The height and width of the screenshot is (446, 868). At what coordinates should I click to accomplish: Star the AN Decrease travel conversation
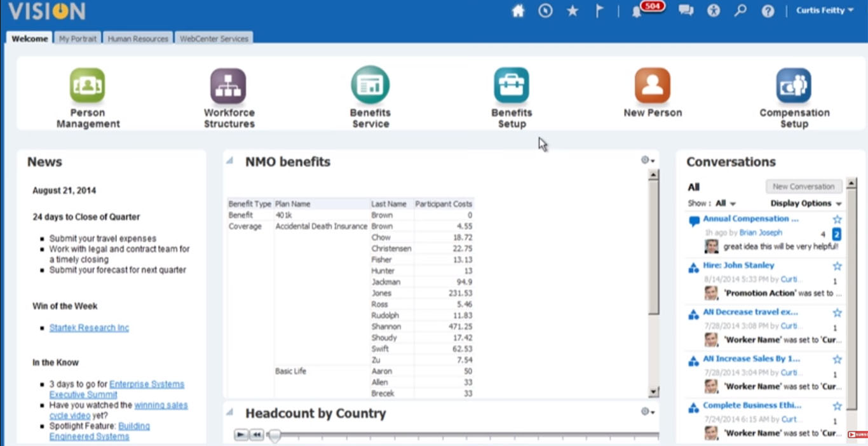[837, 313]
